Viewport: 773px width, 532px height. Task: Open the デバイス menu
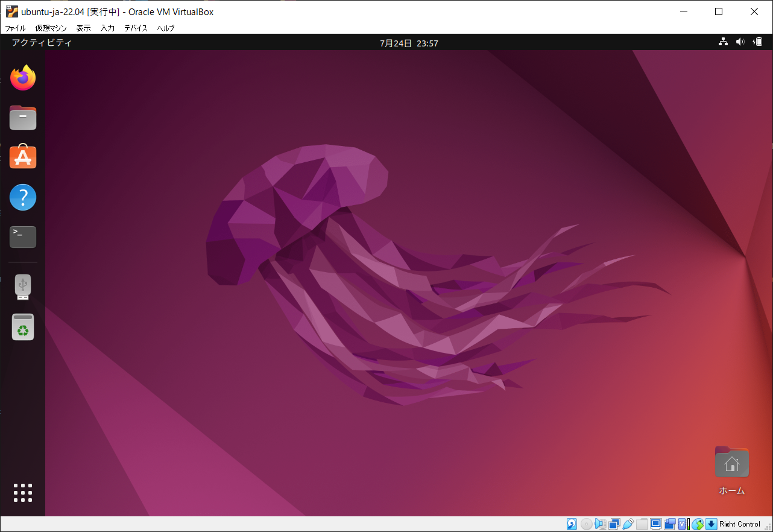136,28
